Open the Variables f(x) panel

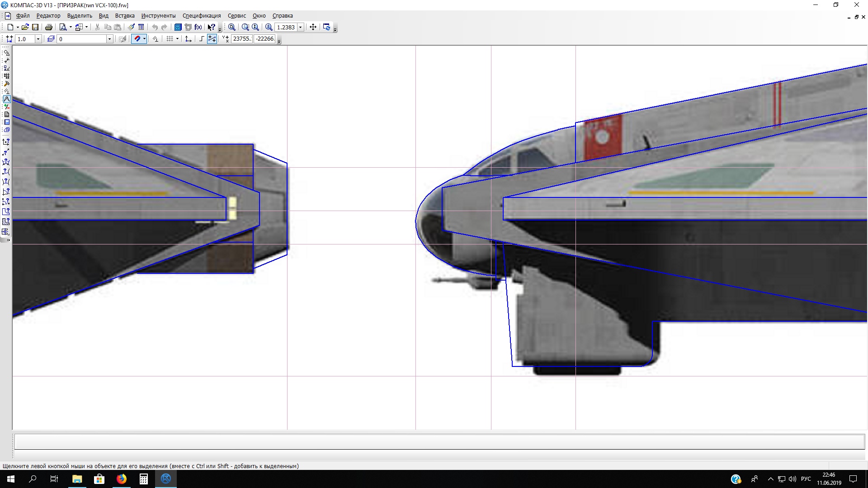click(198, 27)
